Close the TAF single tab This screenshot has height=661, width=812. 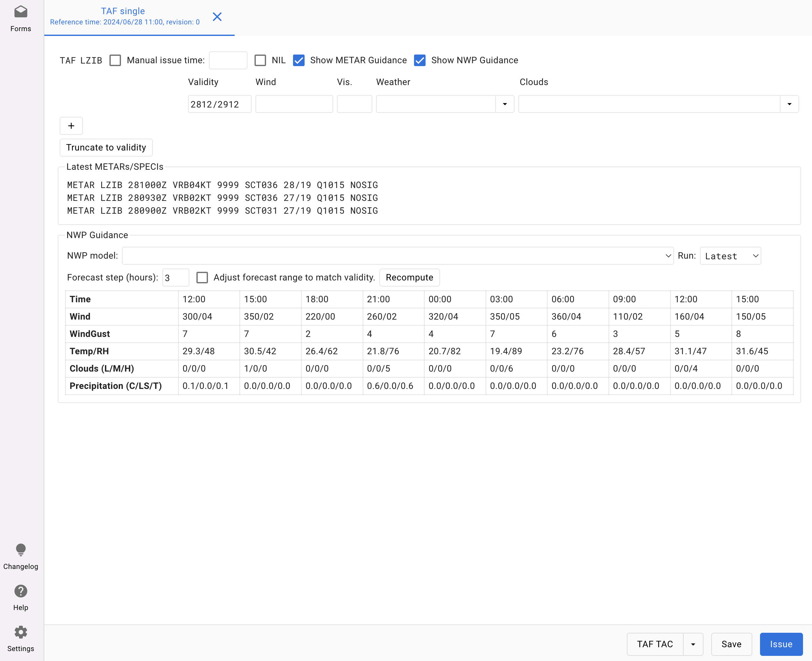click(x=217, y=17)
